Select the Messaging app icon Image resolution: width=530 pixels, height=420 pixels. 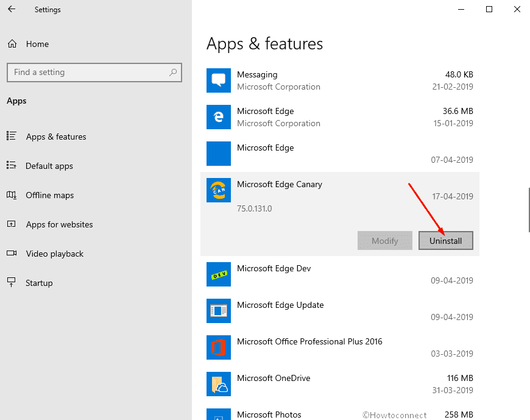tap(219, 80)
